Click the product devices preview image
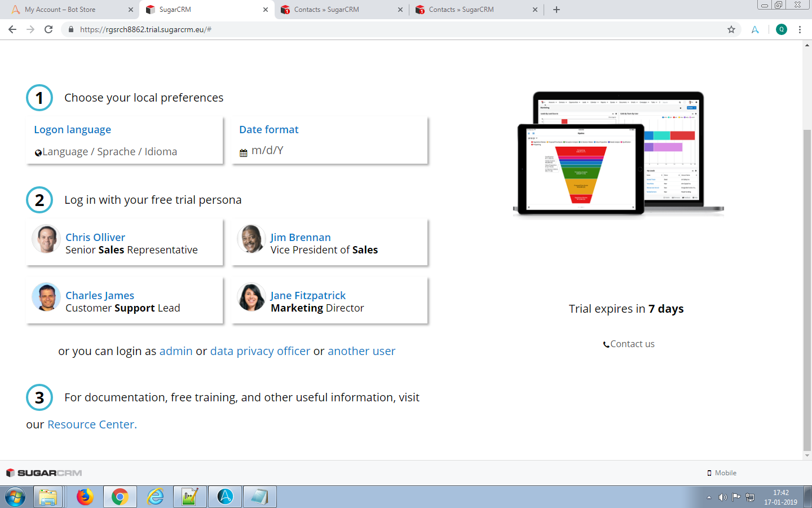 point(619,154)
